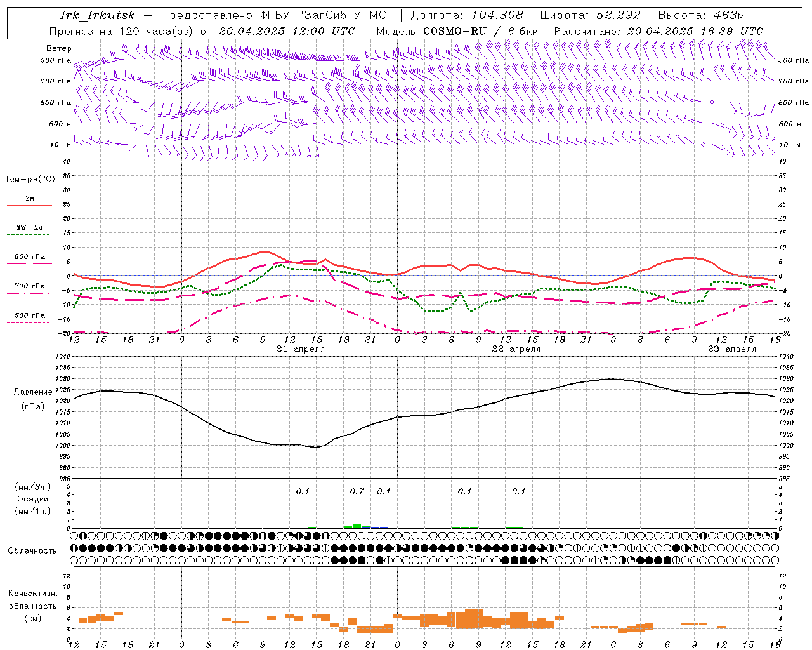Click the "(км)" convective cloud unit label
The width and height of the screenshot is (812, 650).
33,618
